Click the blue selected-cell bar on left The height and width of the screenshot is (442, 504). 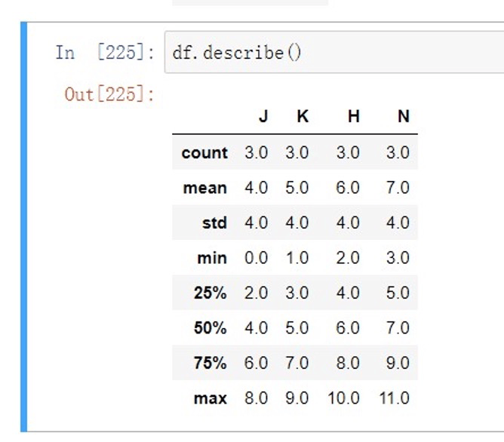24,227
